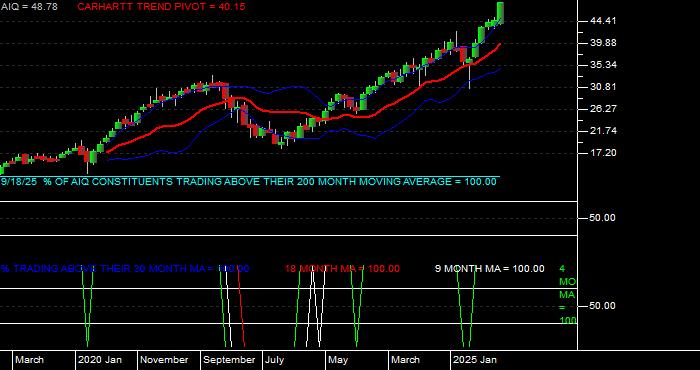Click the 17.20 price axis value
700x370 pixels.
click(x=603, y=153)
